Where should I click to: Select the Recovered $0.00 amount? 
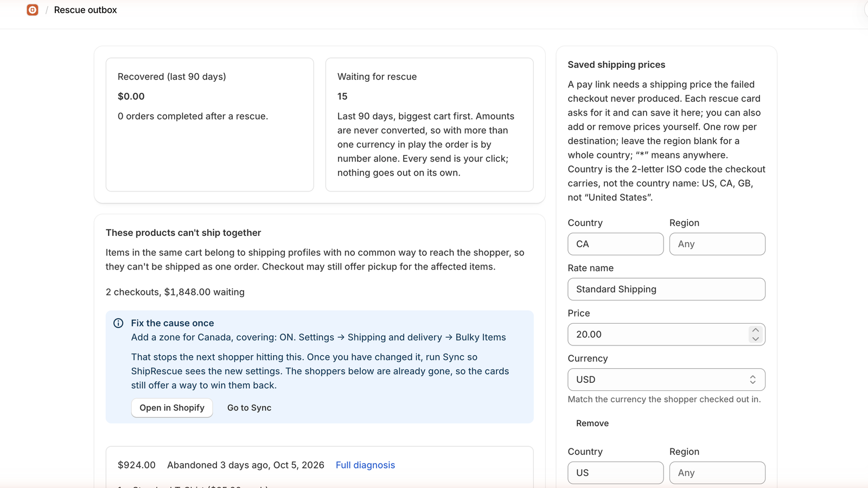pyautogui.click(x=131, y=97)
